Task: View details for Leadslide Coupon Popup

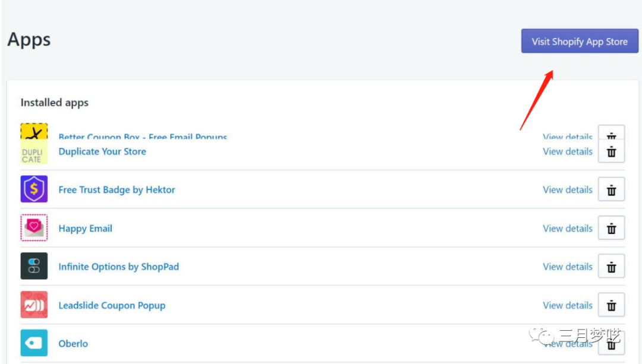Action: (x=567, y=305)
